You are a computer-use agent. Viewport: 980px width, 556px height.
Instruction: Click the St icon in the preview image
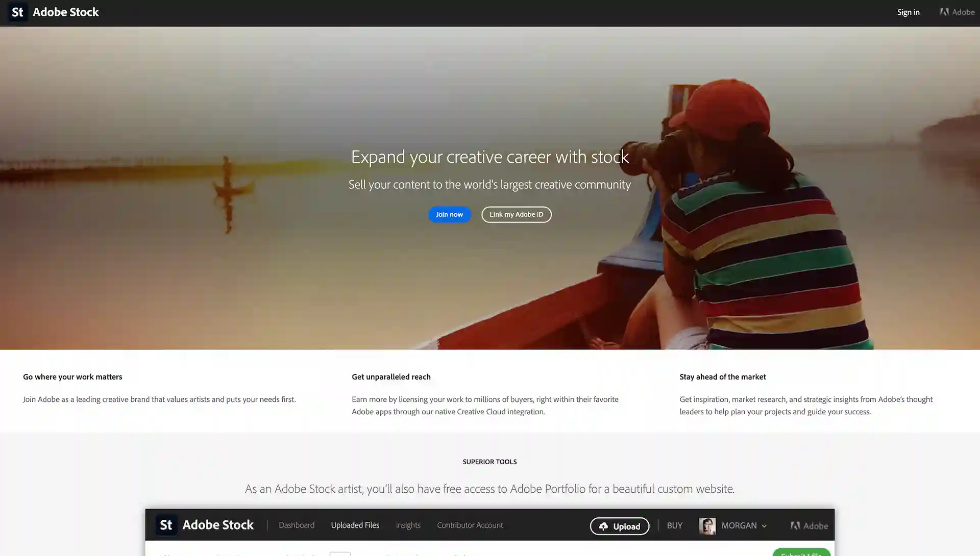166,525
